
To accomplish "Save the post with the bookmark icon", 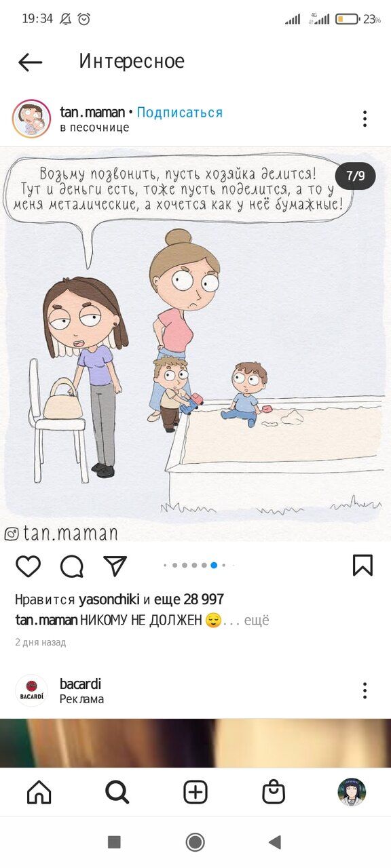I will click(x=362, y=565).
